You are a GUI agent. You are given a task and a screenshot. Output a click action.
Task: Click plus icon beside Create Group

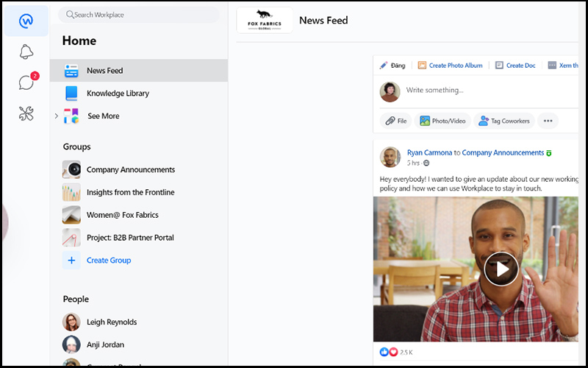tap(71, 261)
